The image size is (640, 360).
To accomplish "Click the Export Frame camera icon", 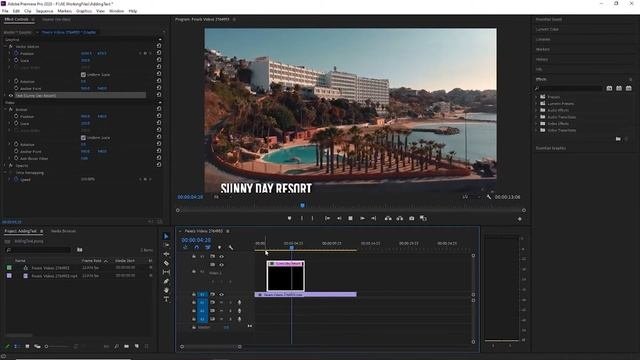I will (411, 218).
